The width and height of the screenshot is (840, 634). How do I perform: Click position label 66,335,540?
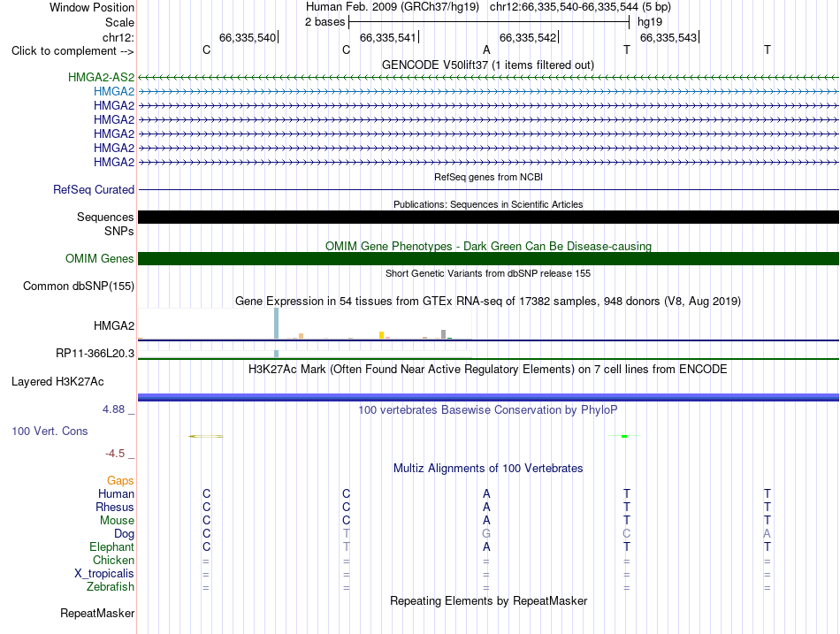(x=248, y=38)
